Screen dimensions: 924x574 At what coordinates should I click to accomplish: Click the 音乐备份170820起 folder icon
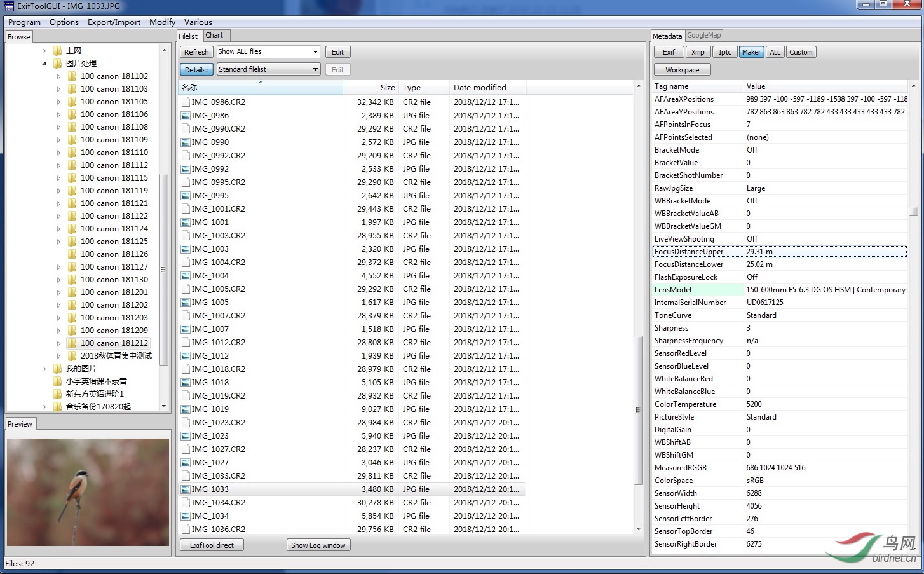click(x=57, y=407)
